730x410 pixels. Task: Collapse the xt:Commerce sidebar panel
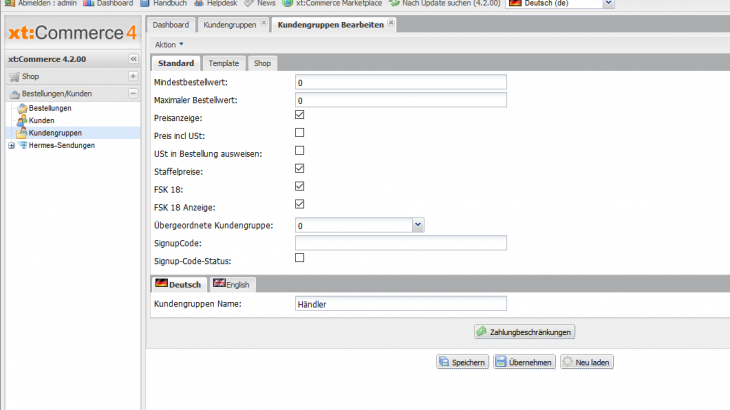[133, 59]
